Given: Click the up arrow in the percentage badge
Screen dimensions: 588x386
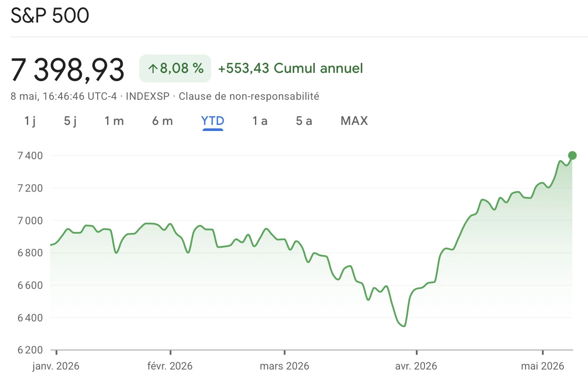Looking at the screenshot, I should click(152, 68).
